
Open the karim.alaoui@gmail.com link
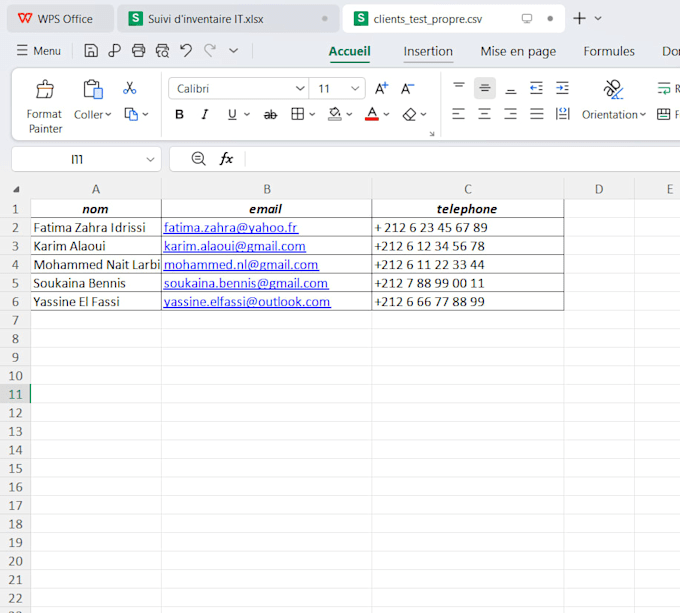tap(235, 246)
